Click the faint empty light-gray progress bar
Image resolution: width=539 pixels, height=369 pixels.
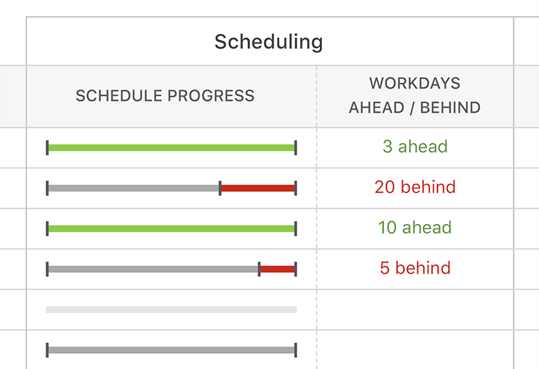171,310
